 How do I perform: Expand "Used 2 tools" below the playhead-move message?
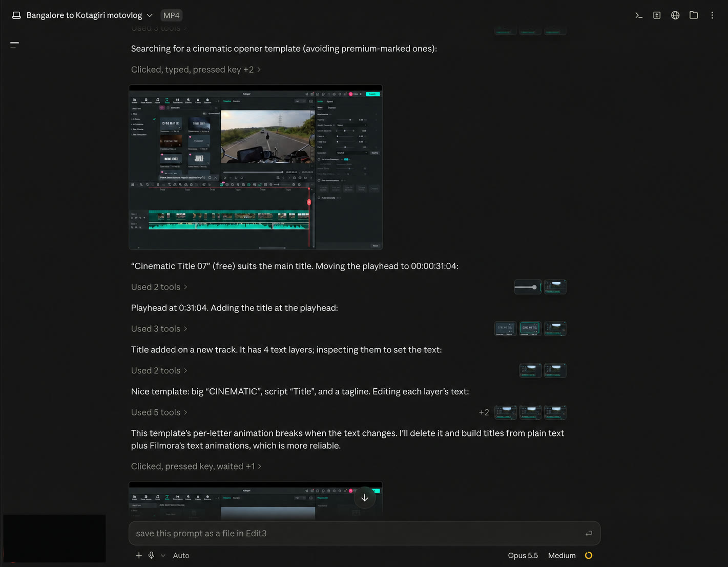coord(159,287)
